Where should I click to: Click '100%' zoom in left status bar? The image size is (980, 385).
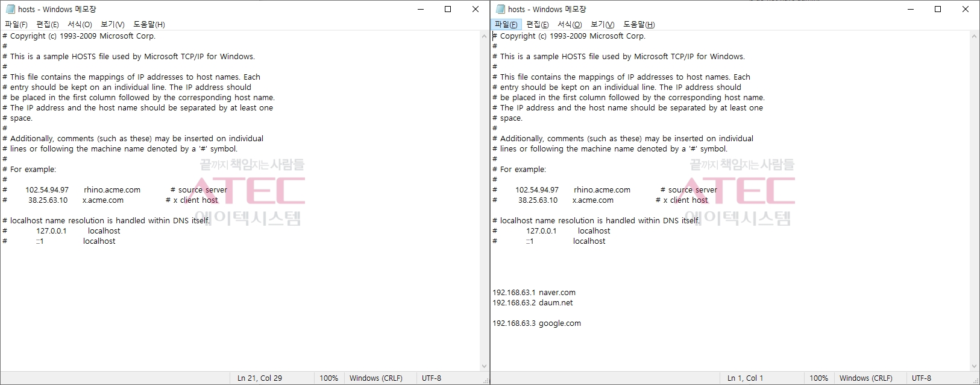pyautogui.click(x=328, y=378)
